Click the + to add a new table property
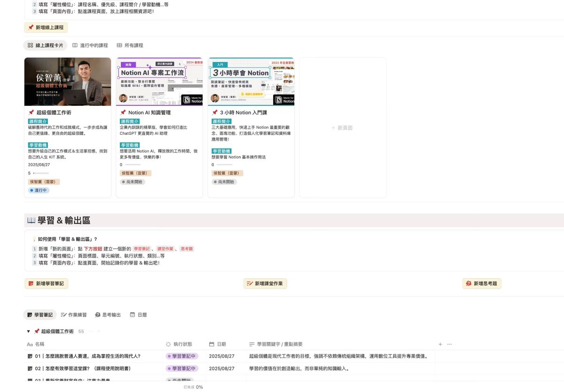 (x=440, y=344)
